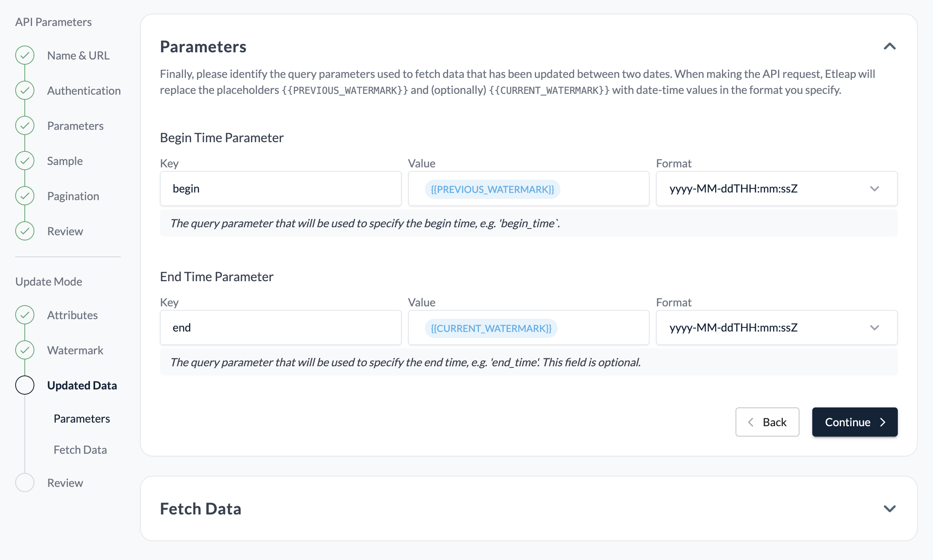
Task: Click the Sample step checkmark icon
Action: 25,161
